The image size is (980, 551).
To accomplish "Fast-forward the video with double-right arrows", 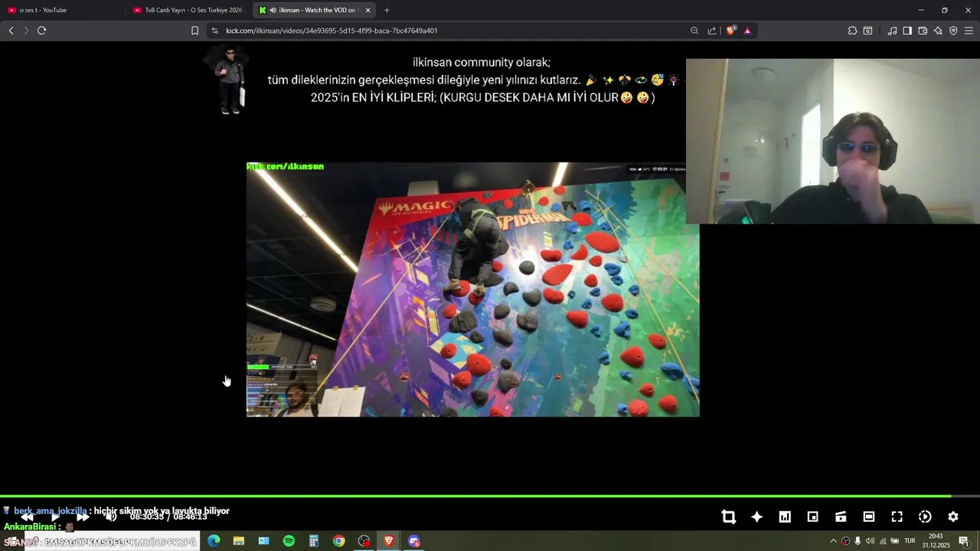I will [x=83, y=517].
